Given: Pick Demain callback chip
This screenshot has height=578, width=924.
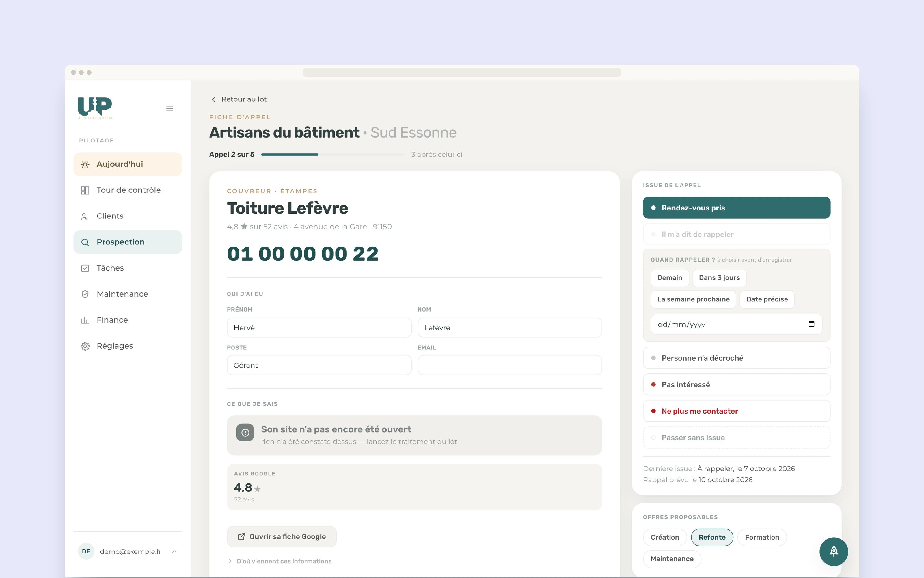Looking at the screenshot, I should (670, 278).
